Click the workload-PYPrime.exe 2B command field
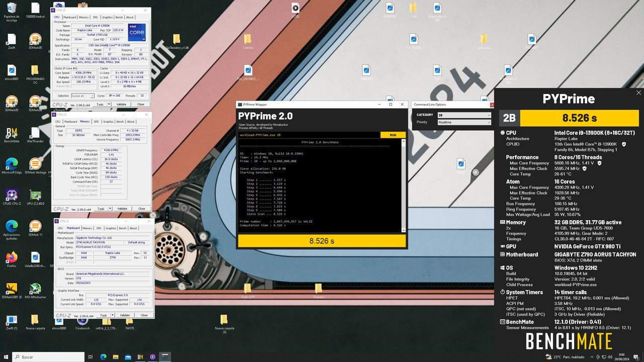This screenshot has height=362, width=644. click(309, 135)
